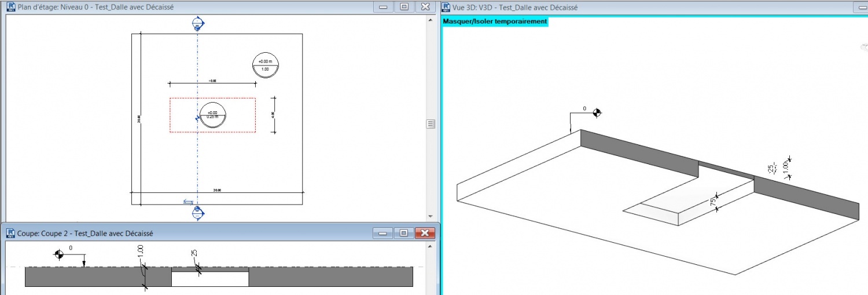The height and width of the screenshot is (295, 868).
Task: Click the top section marker head in plan
Action: pos(198,24)
